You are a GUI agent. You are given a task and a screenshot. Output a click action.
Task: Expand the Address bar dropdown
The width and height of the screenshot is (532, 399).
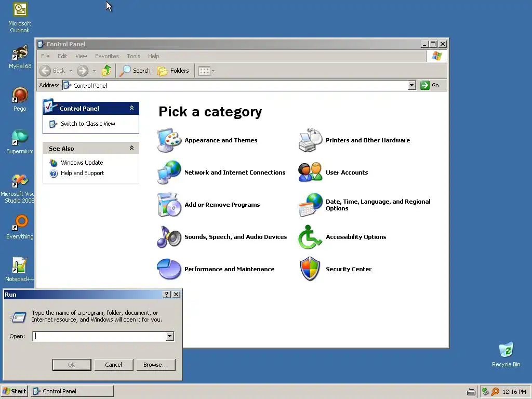pyautogui.click(x=411, y=85)
